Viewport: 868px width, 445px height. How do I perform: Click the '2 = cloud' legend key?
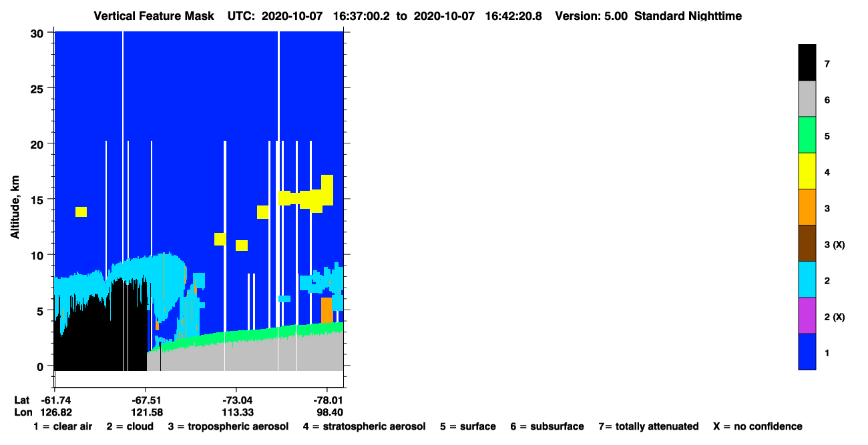[x=130, y=426]
